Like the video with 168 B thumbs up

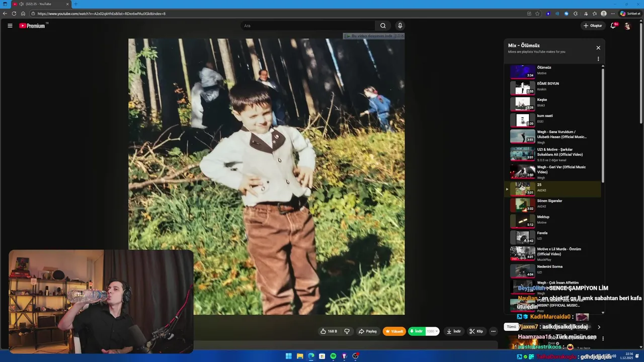pos(329,331)
